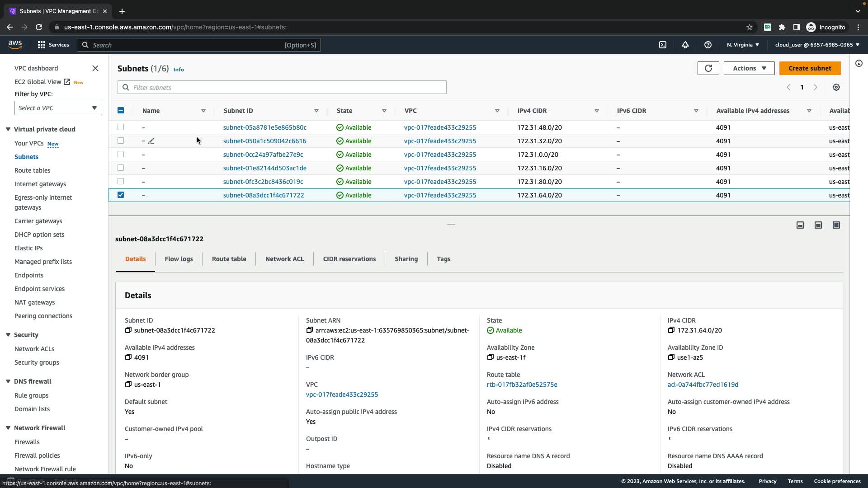Click the refresh subnets icon button
Viewport: 868px width, 488px height.
pyautogui.click(x=708, y=68)
